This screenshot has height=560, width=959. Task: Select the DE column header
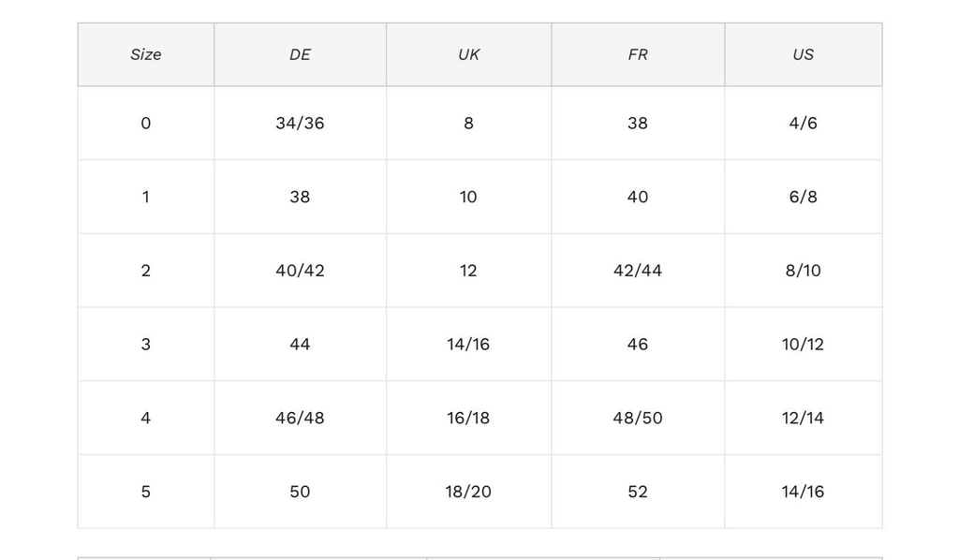[300, 54]
